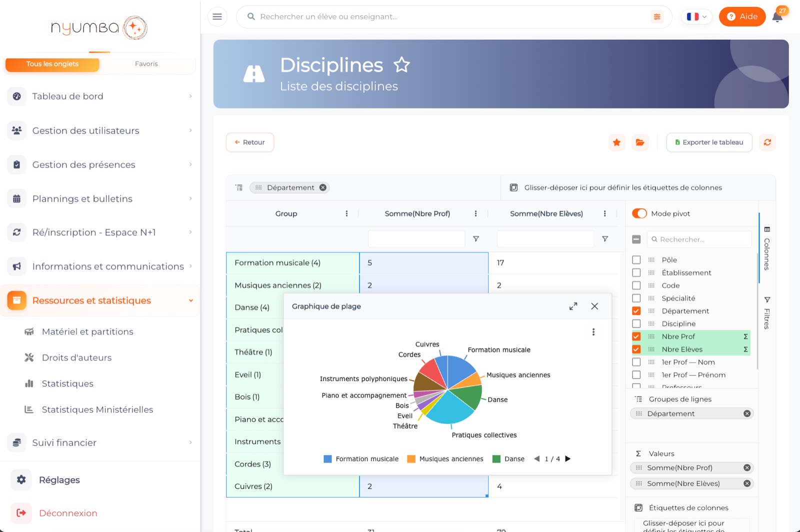Open the Aide help button
This screenshot has height=532, width=800.
[742, 16]
